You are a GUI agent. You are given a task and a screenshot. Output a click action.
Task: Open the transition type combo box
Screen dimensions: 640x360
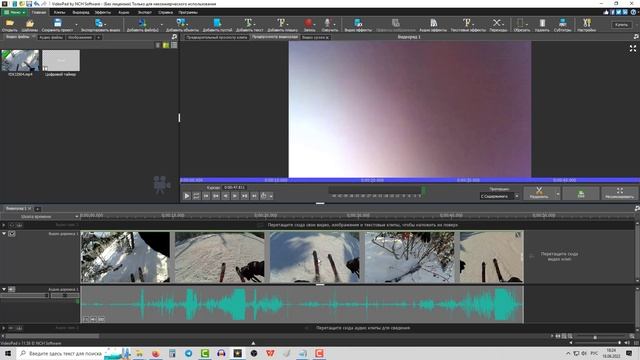click(499, 196)
